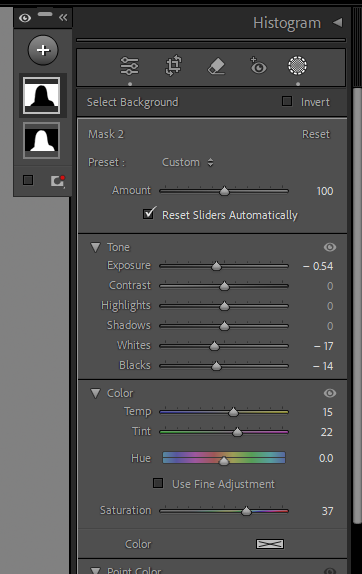Click the Select Background label
Screen dimensions: 362x574
pyautogui.click(x=133, y=102)
